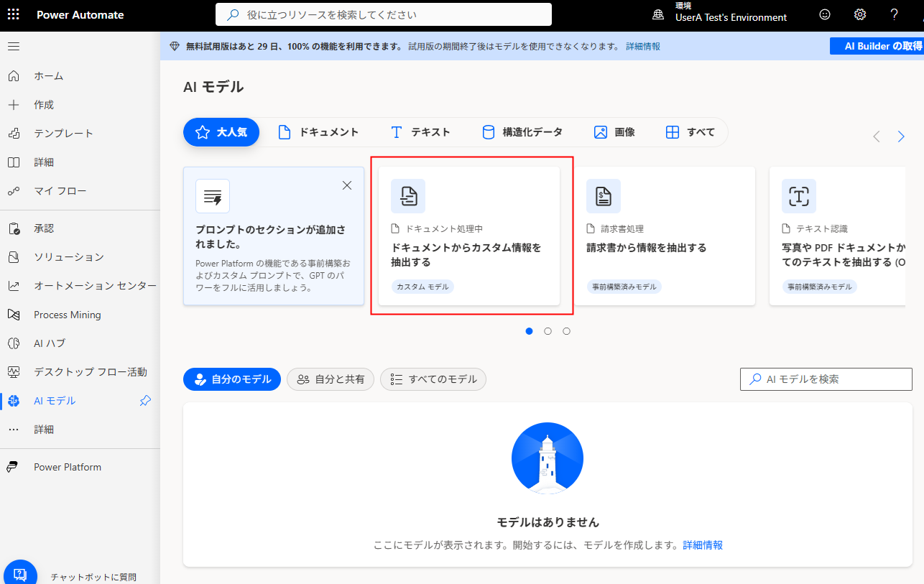Image resolution: width=924 pixels, height=584 pixels.
Task: Click the AI Builder の取得 button
Action: (x=877, y=46)
